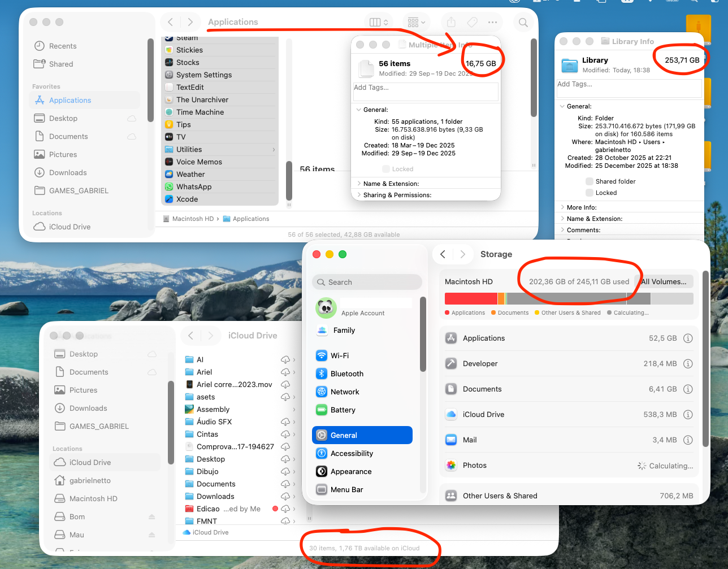The width and height of the screenshot is (728, 569).
Task: Select TextEdit in the Applications list
Action: tap(220, 87)
